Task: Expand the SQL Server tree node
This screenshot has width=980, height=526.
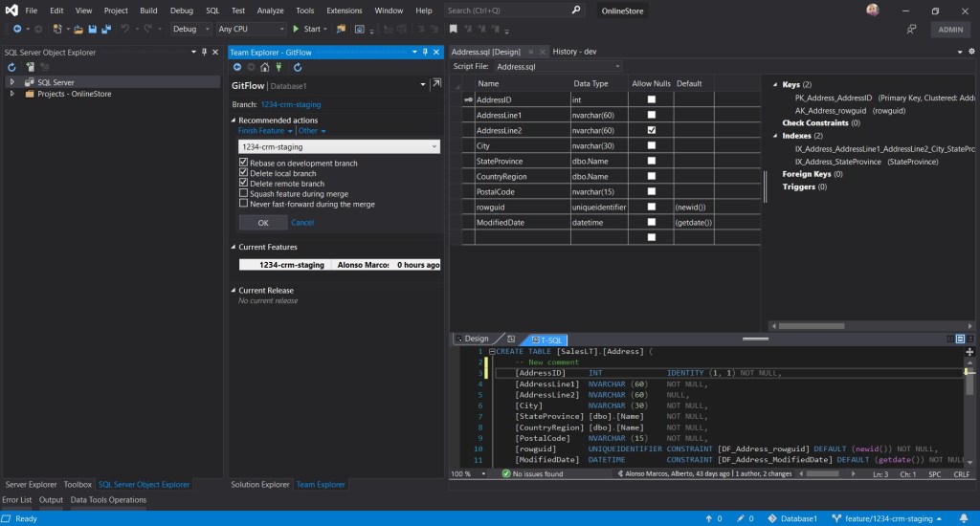Action: [x=12, y=82]
